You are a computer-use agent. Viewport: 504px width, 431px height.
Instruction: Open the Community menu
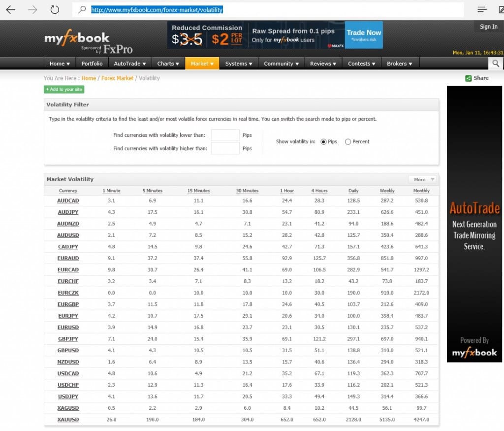point(281,64)
